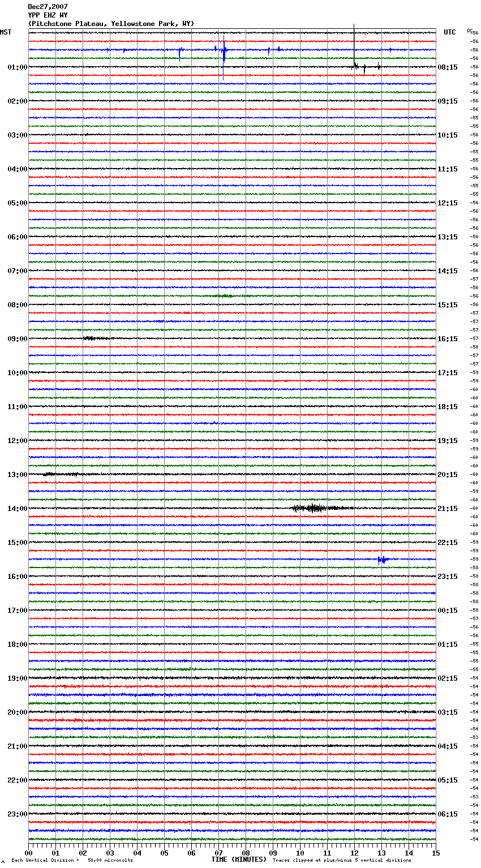481x868 pixels.
Task: Click the "18:15" UTC row label
Action: point(448,407)
